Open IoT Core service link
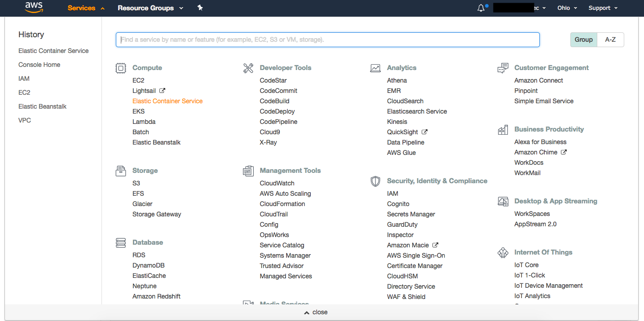Image resolution: width=644 pixels, height=321 pixels. point(526,265)
